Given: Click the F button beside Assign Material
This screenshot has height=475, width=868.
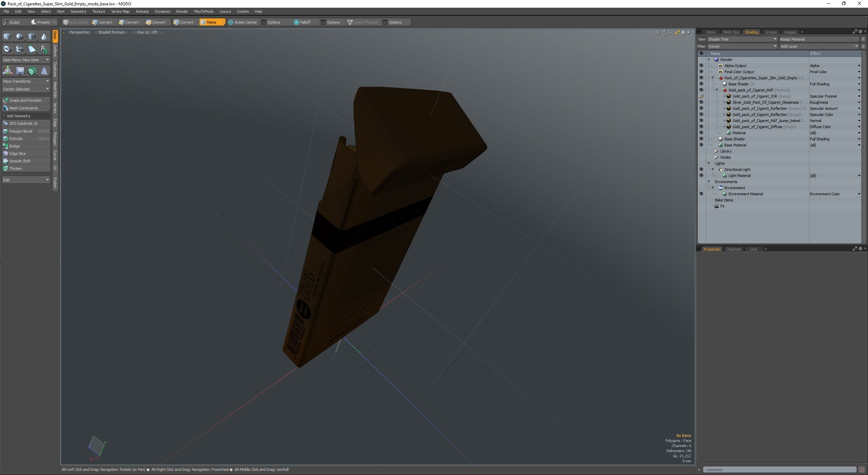Looking at the screenshot, I should 863,39.
